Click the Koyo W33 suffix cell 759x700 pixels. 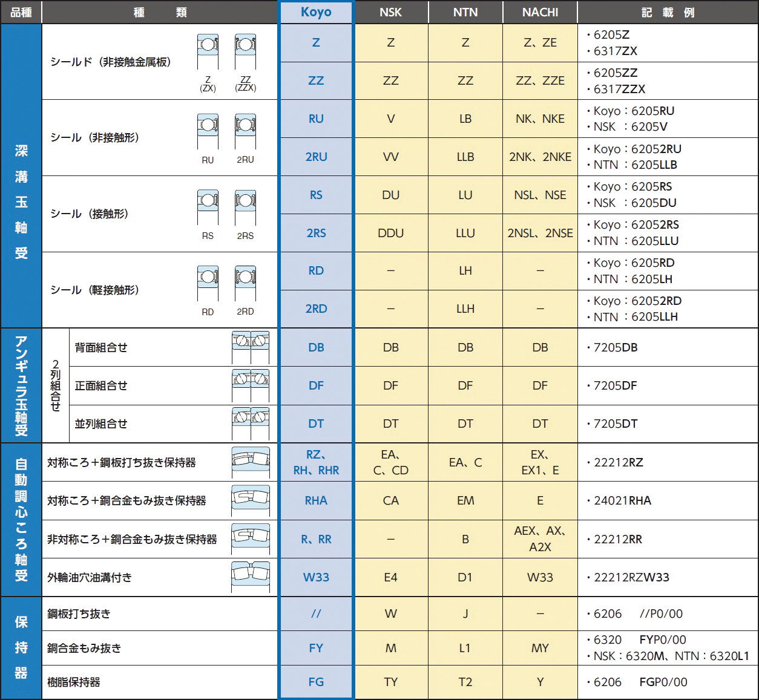point(316,577)
